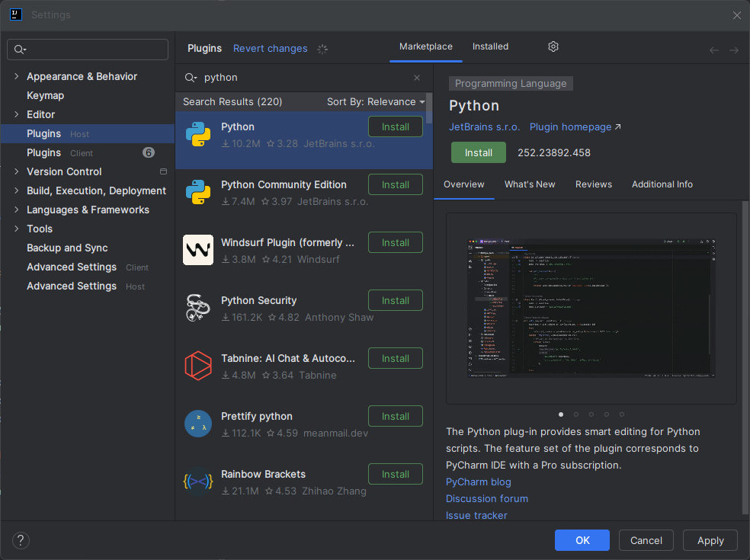Click the Revert changes link

pos(271,48)
